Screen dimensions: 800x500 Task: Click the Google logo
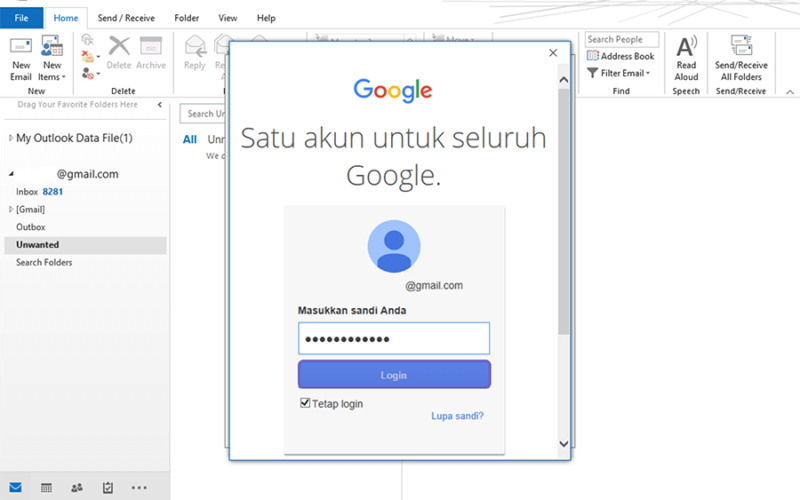click(393, 90)
